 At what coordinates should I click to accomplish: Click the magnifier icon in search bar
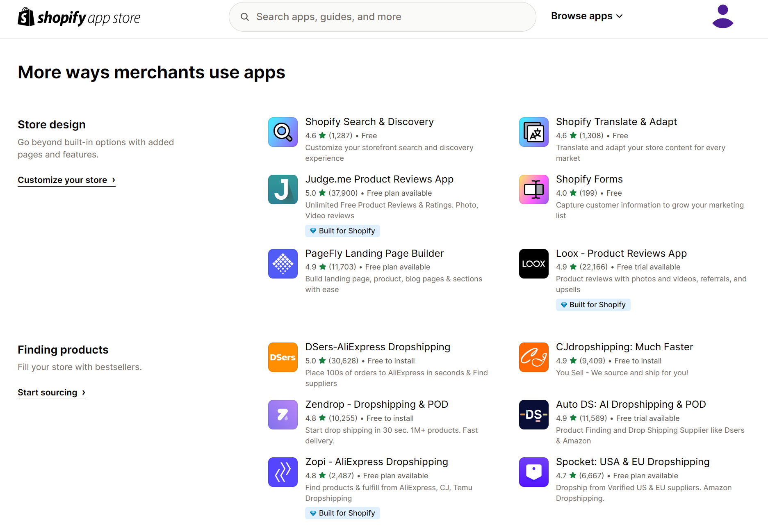(x=245, y=17)
